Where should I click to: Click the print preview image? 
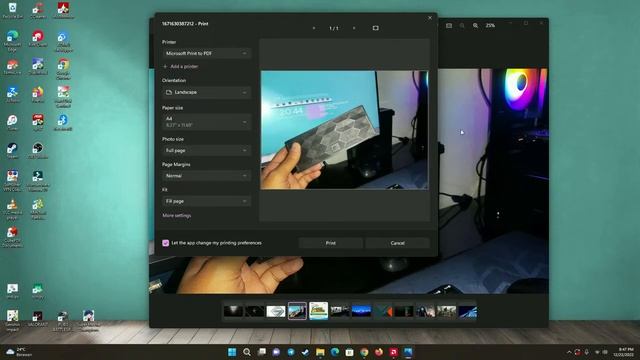tap(344, 130)
